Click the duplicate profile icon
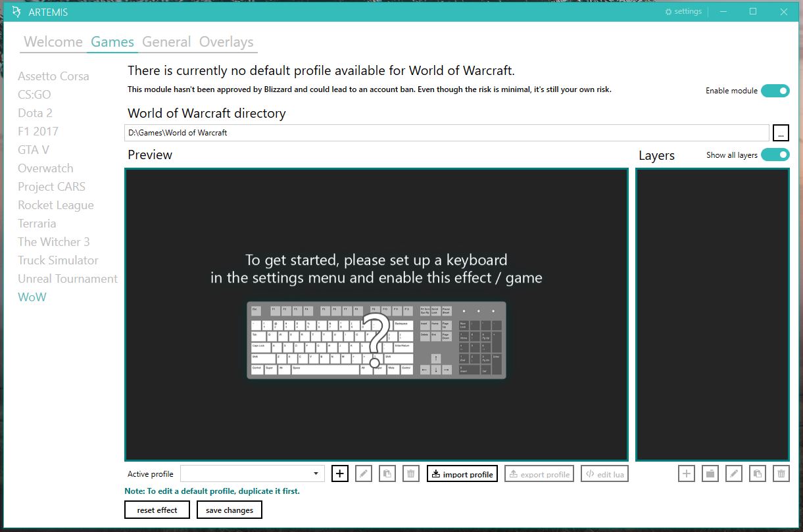Viewport: 803px width, 532px height. tap(387, 473)
